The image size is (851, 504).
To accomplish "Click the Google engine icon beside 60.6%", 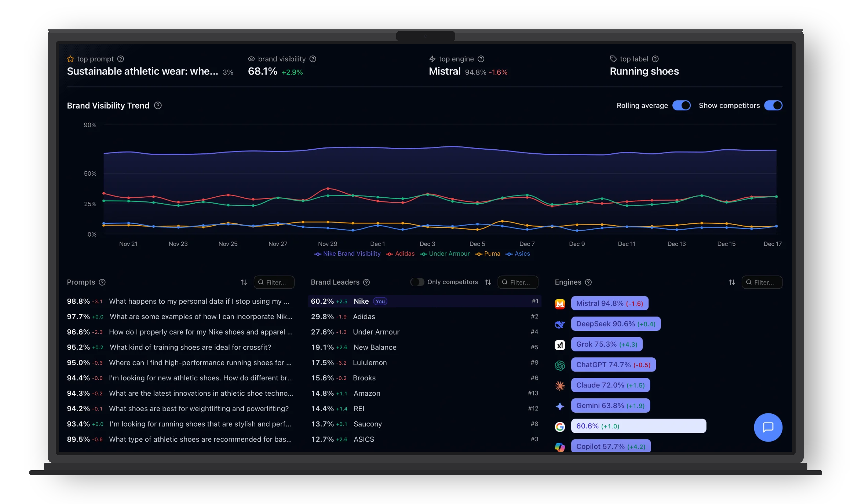I will pyautogui.click(x=560, y=427).
